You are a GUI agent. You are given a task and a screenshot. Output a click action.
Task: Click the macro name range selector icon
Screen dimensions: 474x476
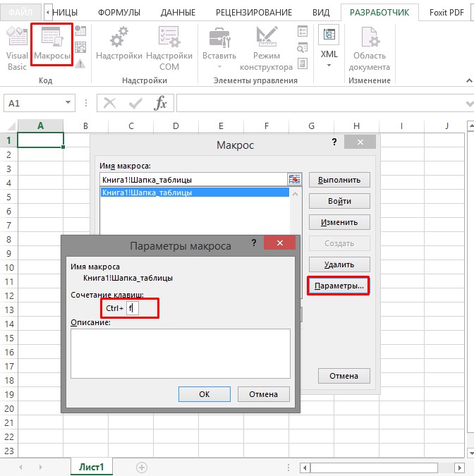pyautogui.click(x=294, y=179)
